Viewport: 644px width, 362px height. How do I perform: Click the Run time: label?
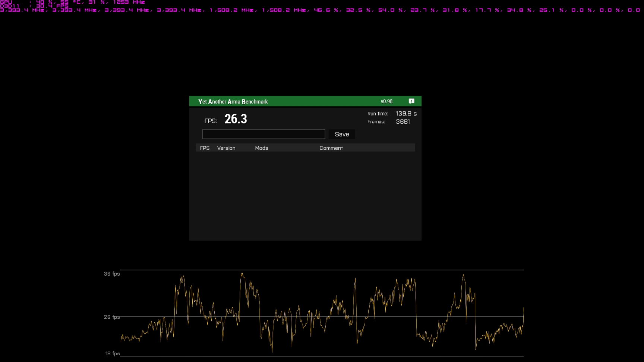coord(378,114)
